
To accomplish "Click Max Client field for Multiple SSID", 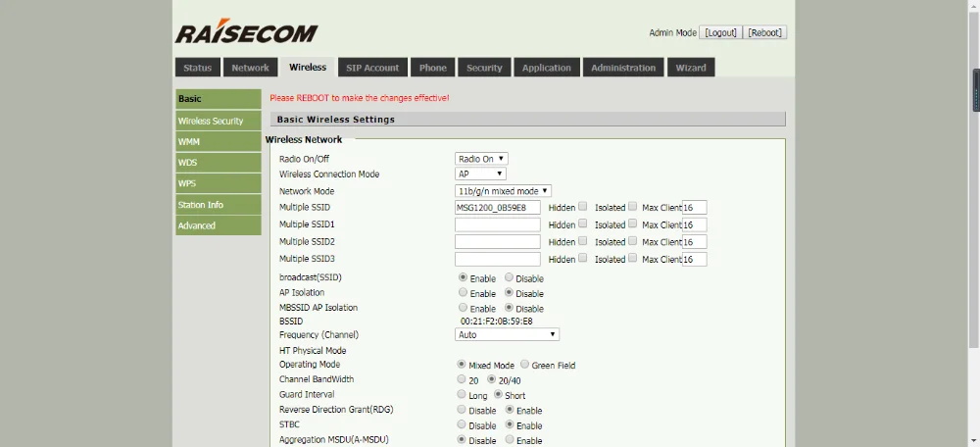I will [x=695, y=208].
